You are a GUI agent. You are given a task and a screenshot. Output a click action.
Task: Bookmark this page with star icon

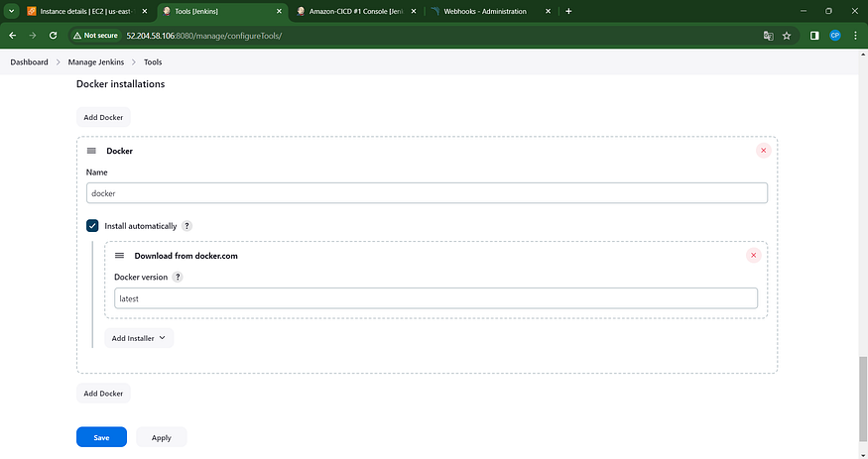tap(787, 36)
